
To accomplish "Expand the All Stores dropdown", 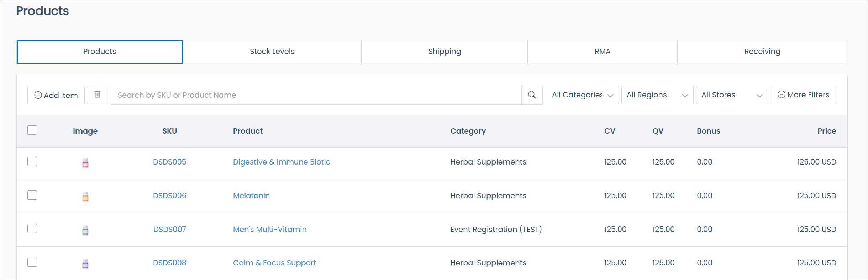I will 732,95.
